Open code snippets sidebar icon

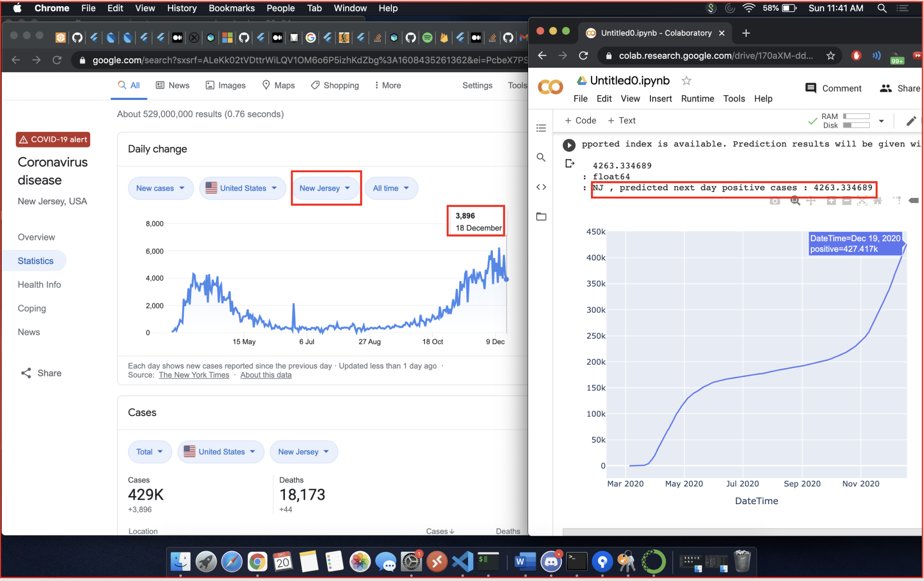[541, 187]
